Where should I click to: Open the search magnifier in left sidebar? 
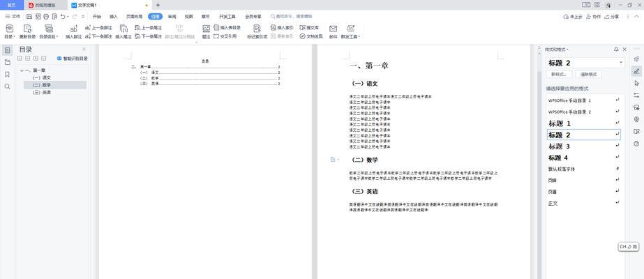tap(8, 86)
